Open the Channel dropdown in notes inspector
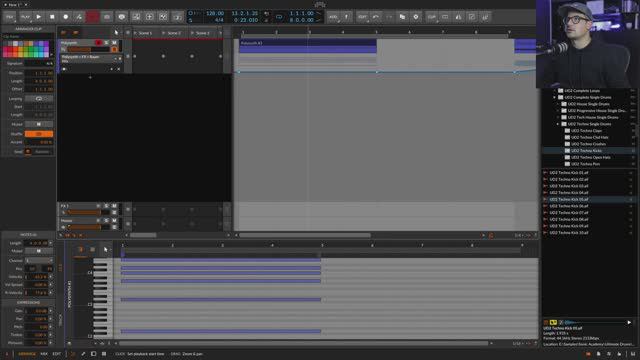Image resolution: width=640 pixels, height=360 pixels. tap(39, 260)
